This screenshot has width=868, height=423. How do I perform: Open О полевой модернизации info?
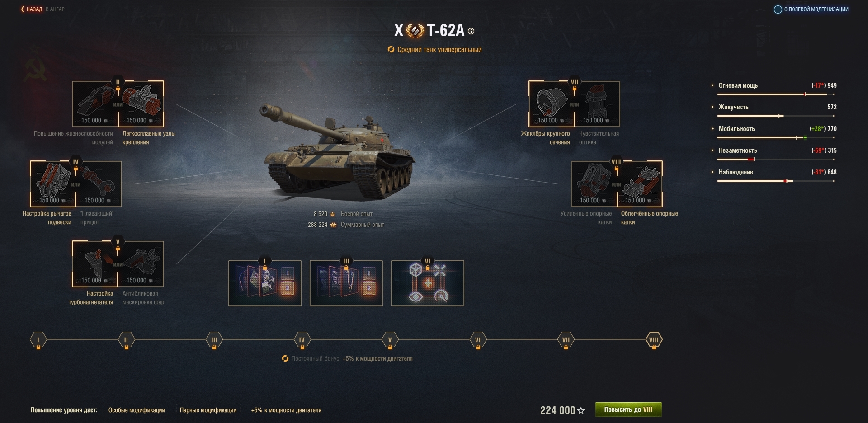click(811, 9)
